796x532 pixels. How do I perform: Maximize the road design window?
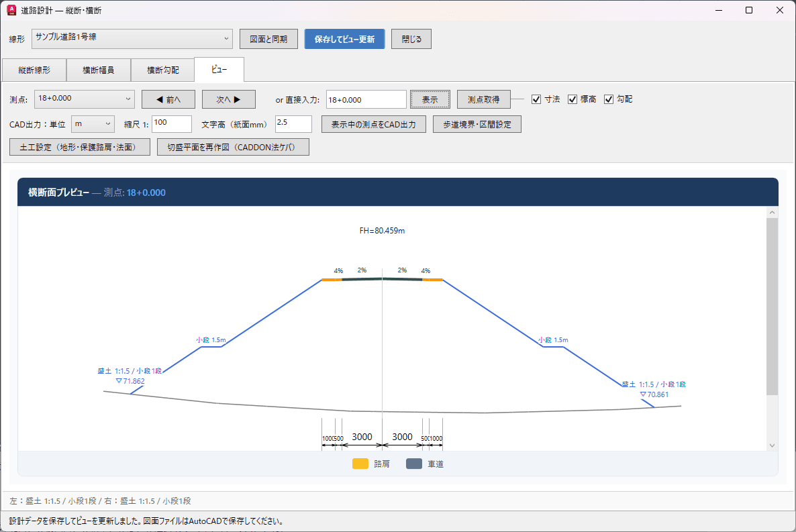749,10
